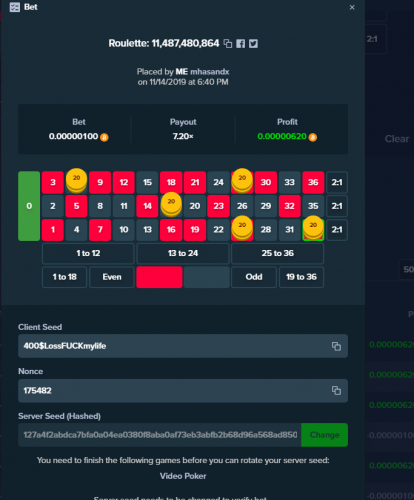Image resolution: width=414 pixels, height=500 pixels.
Task: Click Clear in the background window
Action: pos(397,139)
